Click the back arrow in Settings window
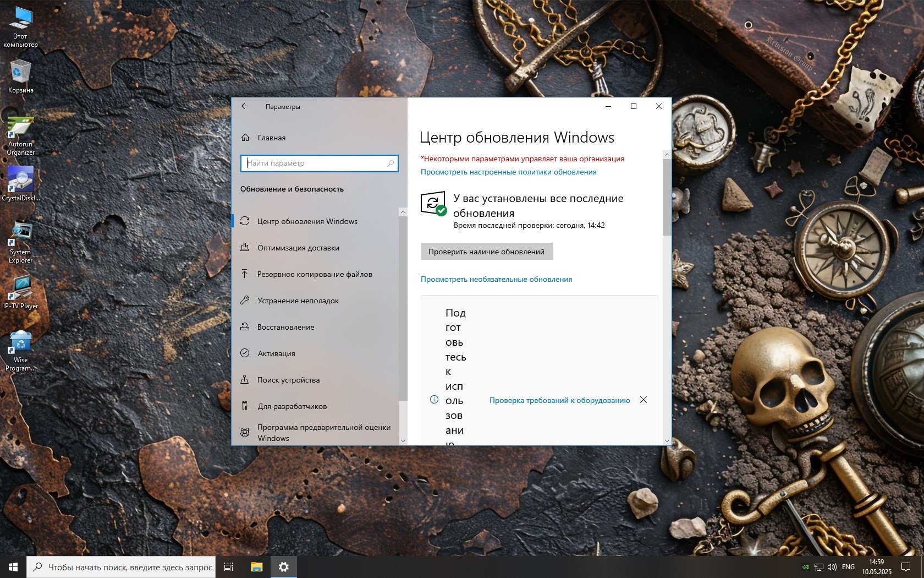Screen dimensions: 924x578 [x=245, y=106]
